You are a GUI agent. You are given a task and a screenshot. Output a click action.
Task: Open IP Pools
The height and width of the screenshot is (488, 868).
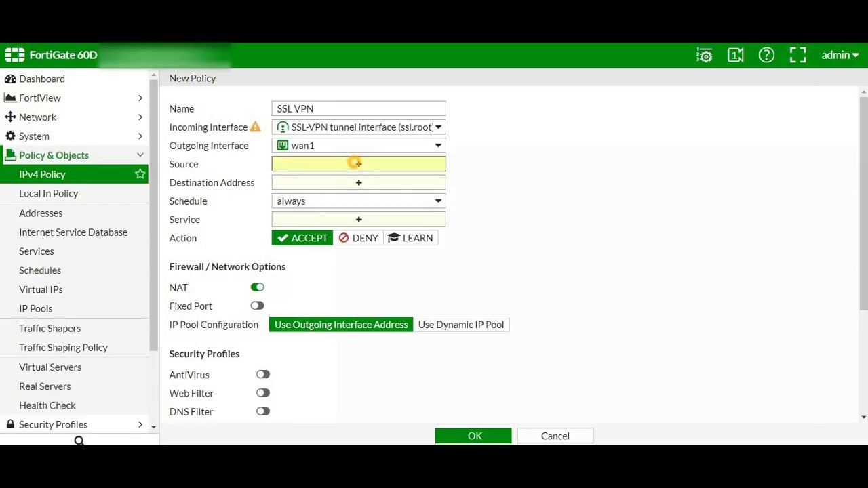(x=35, y=308)
